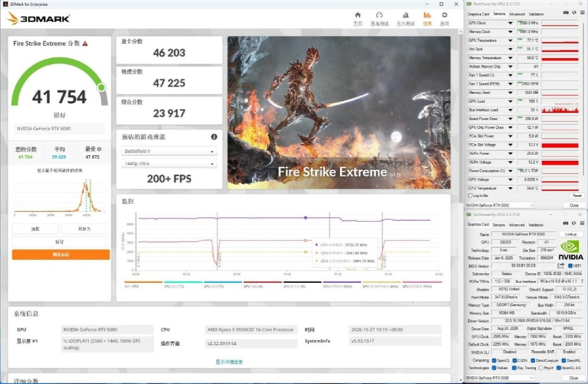
Task: Switch to Advanced tab in lower GPU-Z window
Action: pos(517,224)
